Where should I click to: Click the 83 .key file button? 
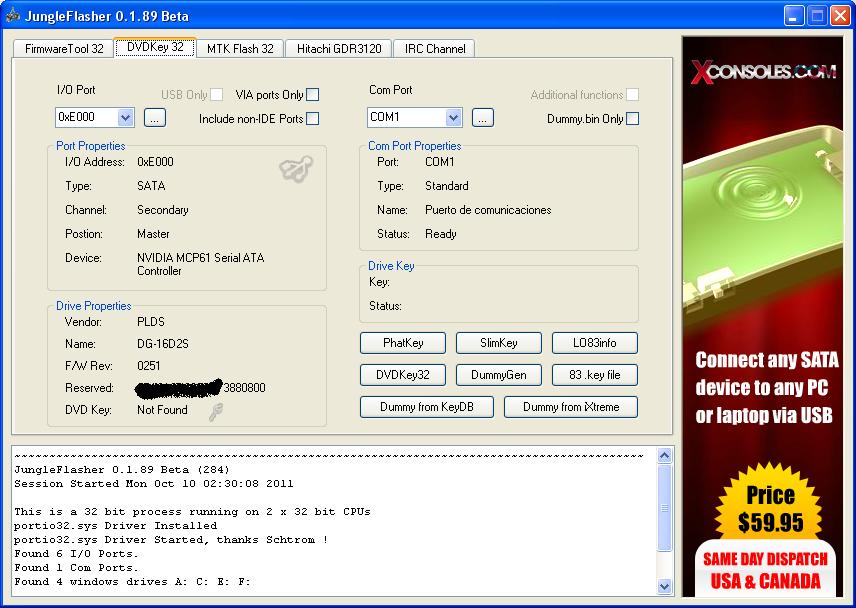point(595,375)
